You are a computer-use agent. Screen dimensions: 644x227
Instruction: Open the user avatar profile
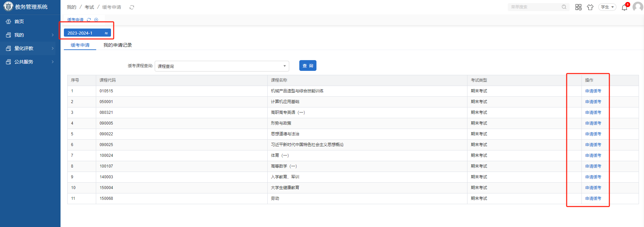point(638,7)
